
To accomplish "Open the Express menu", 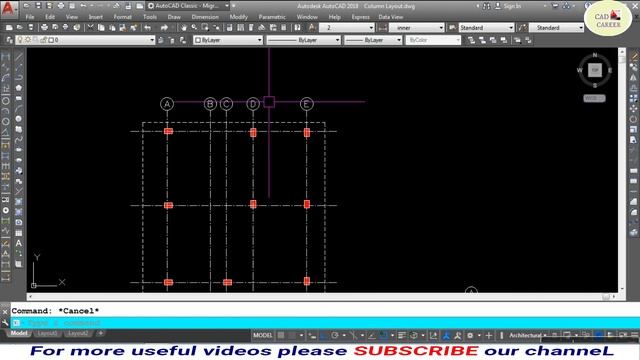I will pos(360,17).
